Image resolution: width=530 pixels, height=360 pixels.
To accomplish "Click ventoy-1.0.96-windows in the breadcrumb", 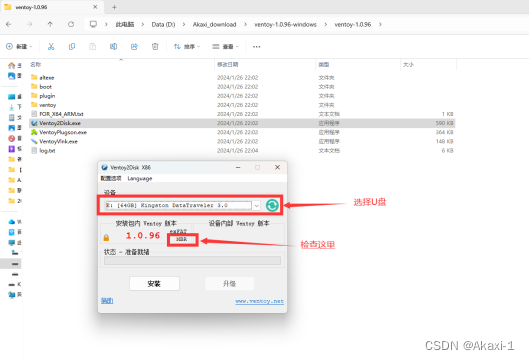I will click(285, 24).
